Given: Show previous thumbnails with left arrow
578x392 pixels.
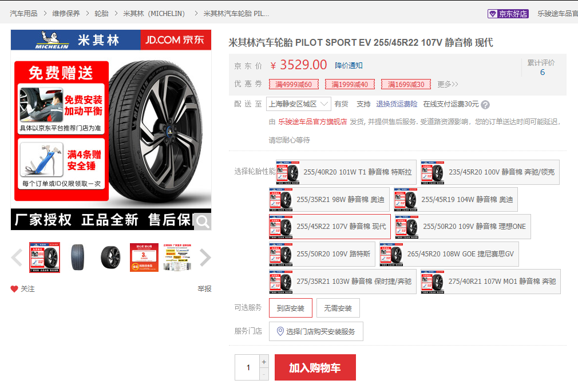Looking at the screenshot, I should [17, 258].
